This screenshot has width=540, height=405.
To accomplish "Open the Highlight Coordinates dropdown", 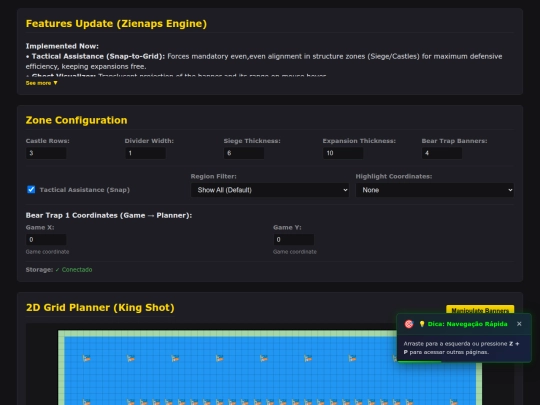I will click(x=435, y=190).
